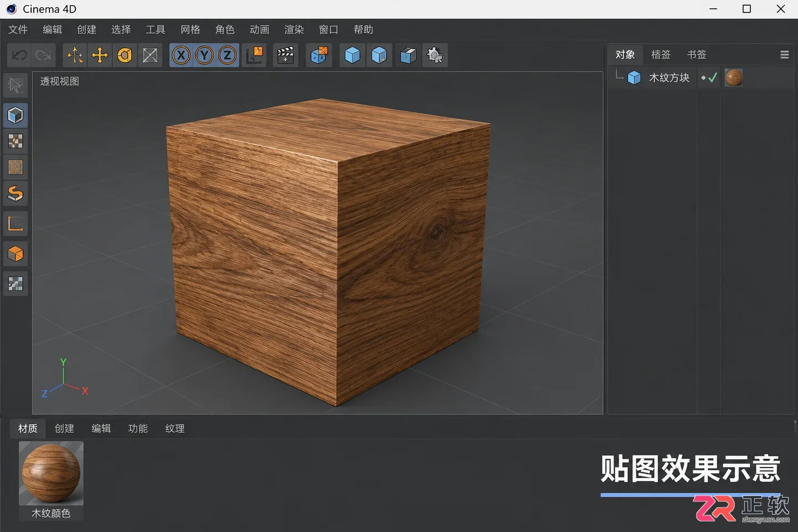Click the 木纹颜色 material name

51,513
